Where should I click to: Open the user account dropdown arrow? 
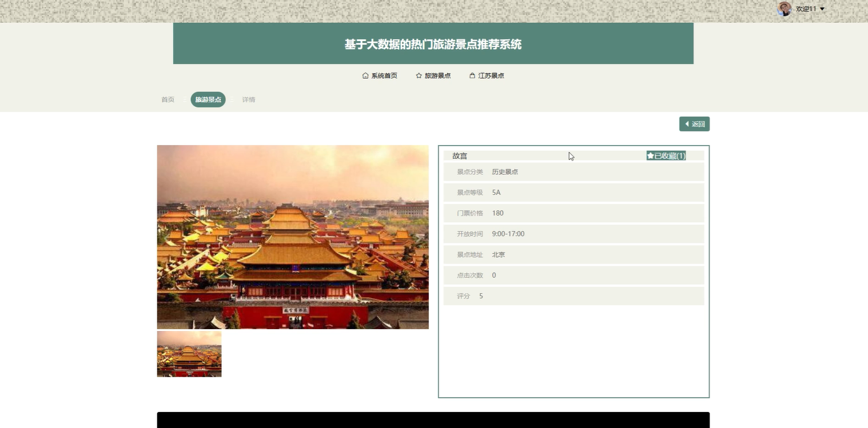(822, 9)
